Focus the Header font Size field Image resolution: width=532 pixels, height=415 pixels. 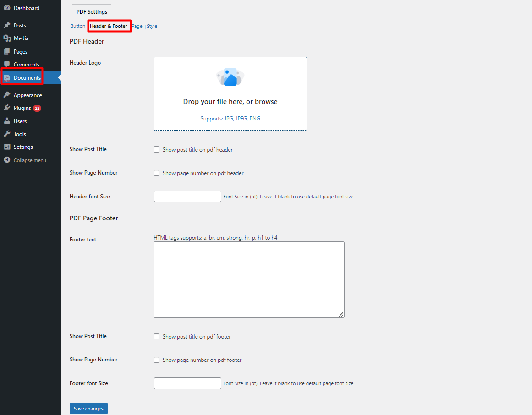(187, 197)
